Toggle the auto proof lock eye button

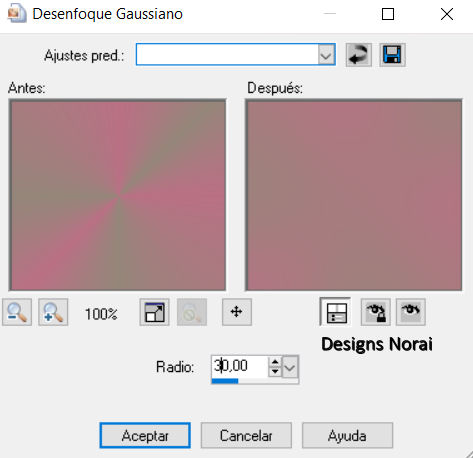tap(376, 312)
